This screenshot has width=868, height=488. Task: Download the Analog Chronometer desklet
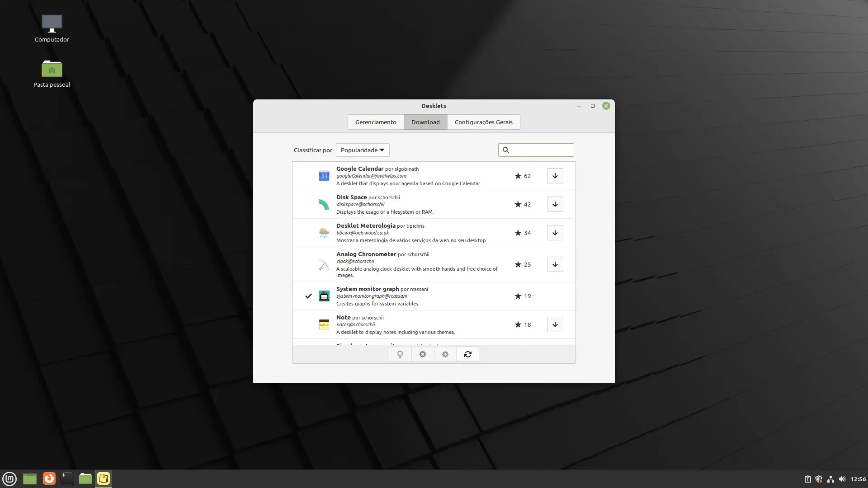click(555, 264)
